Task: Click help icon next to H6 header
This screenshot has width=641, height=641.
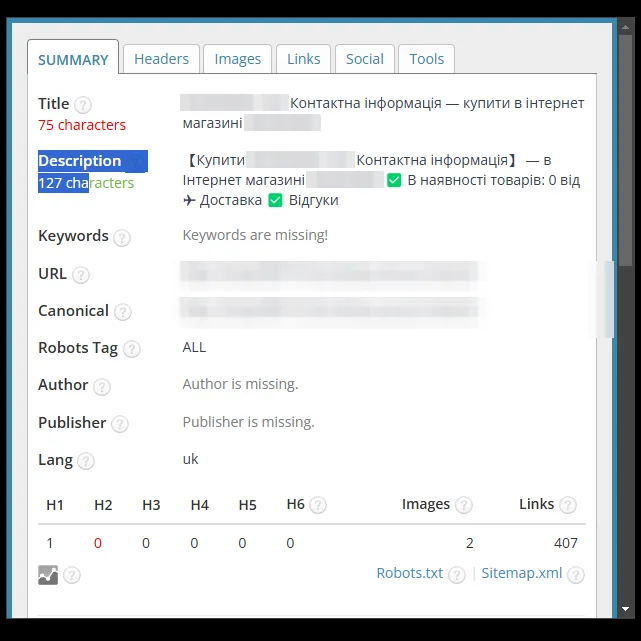Action: [x=318, y=505]
